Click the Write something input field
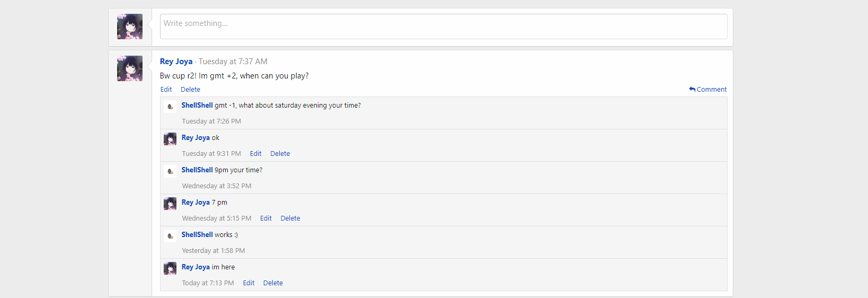 coord(443,26)
